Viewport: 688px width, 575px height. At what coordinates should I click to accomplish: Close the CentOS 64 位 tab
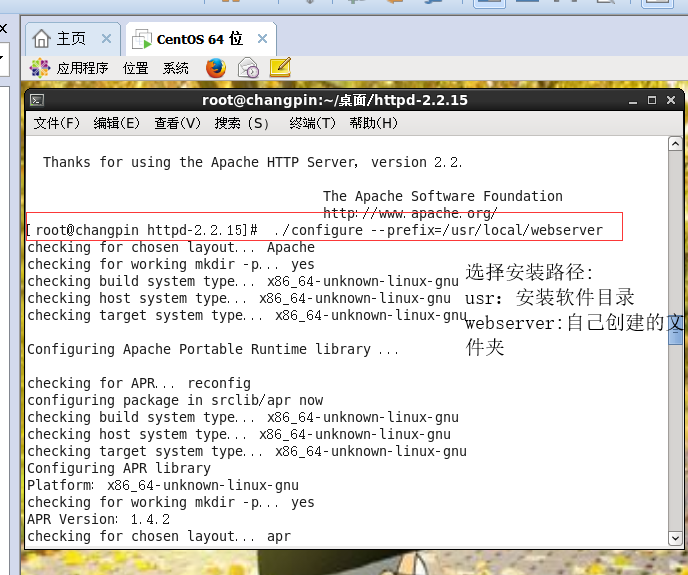coord(262,39)
